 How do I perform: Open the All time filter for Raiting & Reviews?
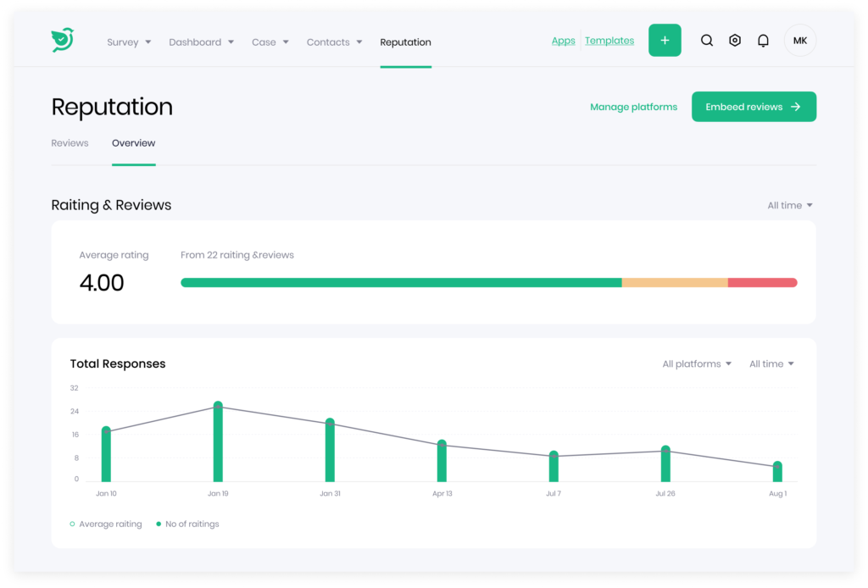(x=790, y=204)
